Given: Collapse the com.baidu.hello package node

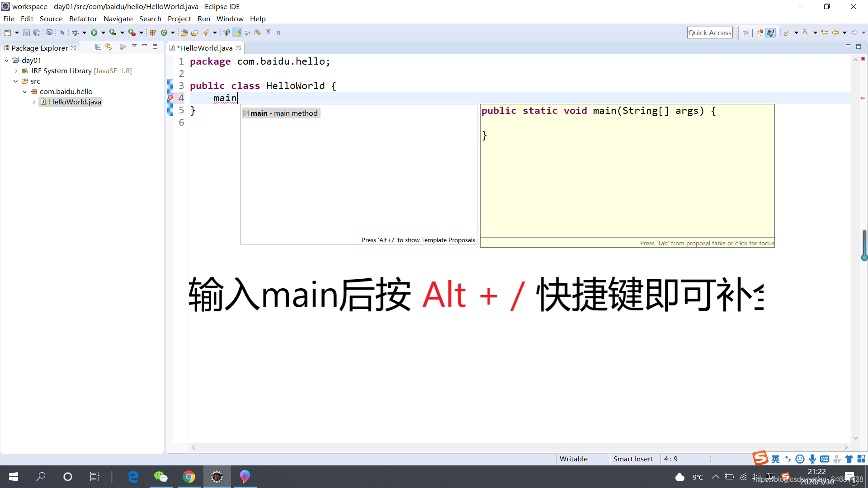Looking at the screenshot, I should 25,91.
